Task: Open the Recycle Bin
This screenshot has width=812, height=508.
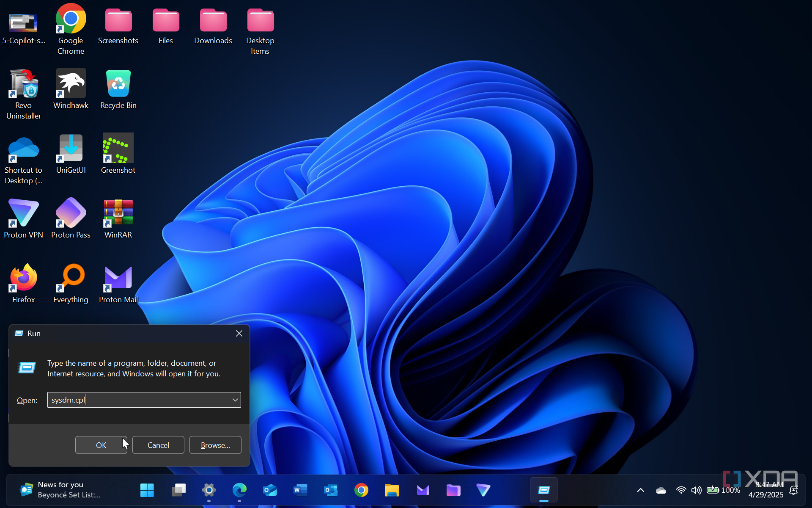Action: tap(118, 89)
